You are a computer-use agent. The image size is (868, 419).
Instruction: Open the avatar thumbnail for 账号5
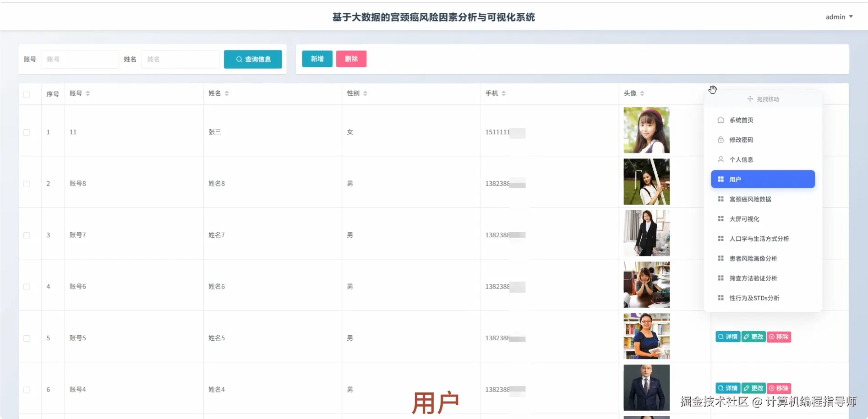coord(646,336)
